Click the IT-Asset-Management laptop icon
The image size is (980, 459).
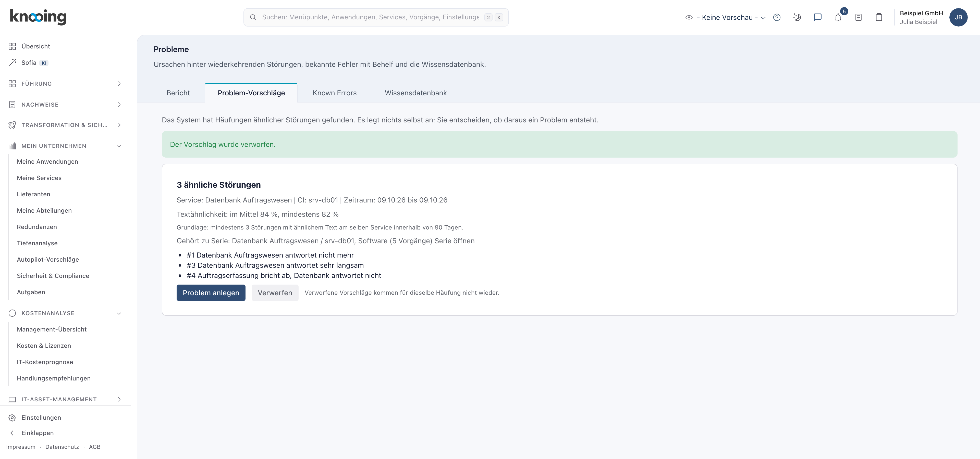[12, 399]
